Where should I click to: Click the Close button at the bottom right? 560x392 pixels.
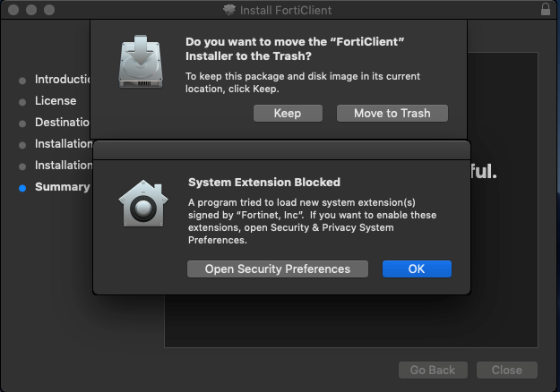(506, 370)
